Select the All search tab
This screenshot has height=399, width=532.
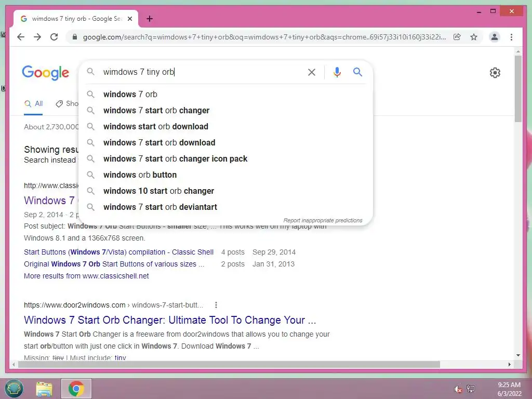[33, 104]
